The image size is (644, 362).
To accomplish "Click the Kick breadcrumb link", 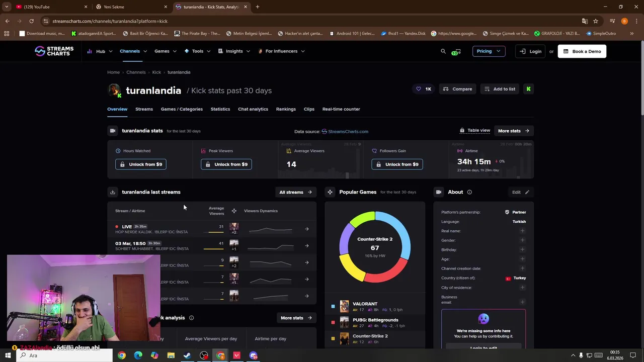I will tap(156, 72).
